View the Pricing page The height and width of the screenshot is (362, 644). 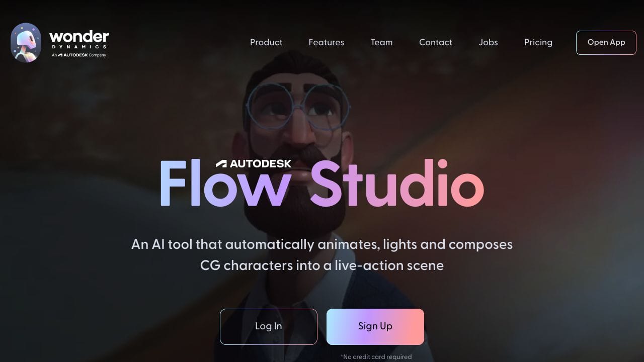point(538,42)
